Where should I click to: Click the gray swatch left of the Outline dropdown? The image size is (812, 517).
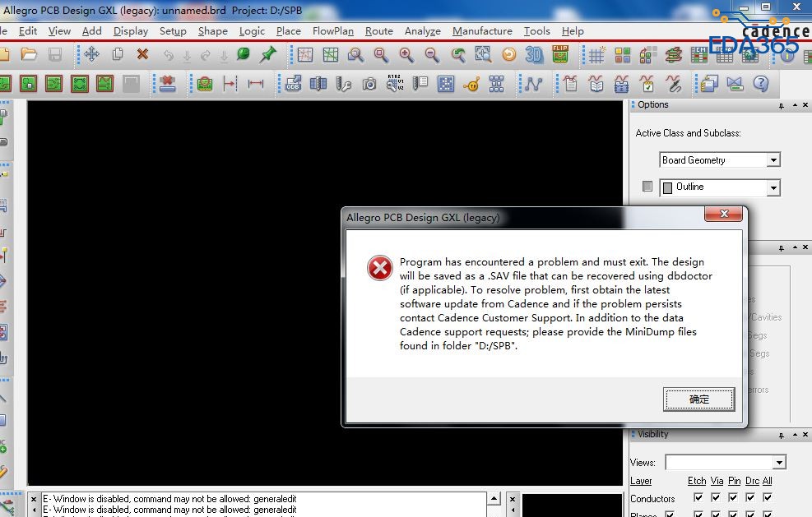(647, 186)
